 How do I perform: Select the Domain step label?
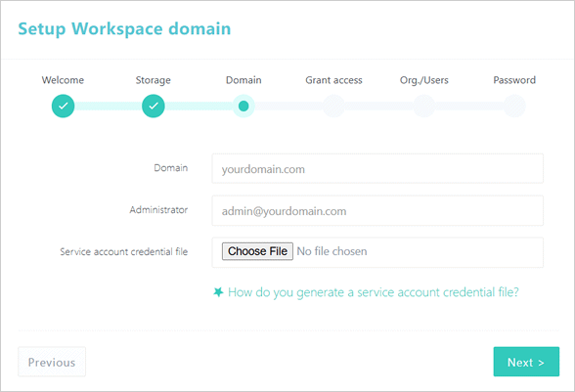(243, 80)
